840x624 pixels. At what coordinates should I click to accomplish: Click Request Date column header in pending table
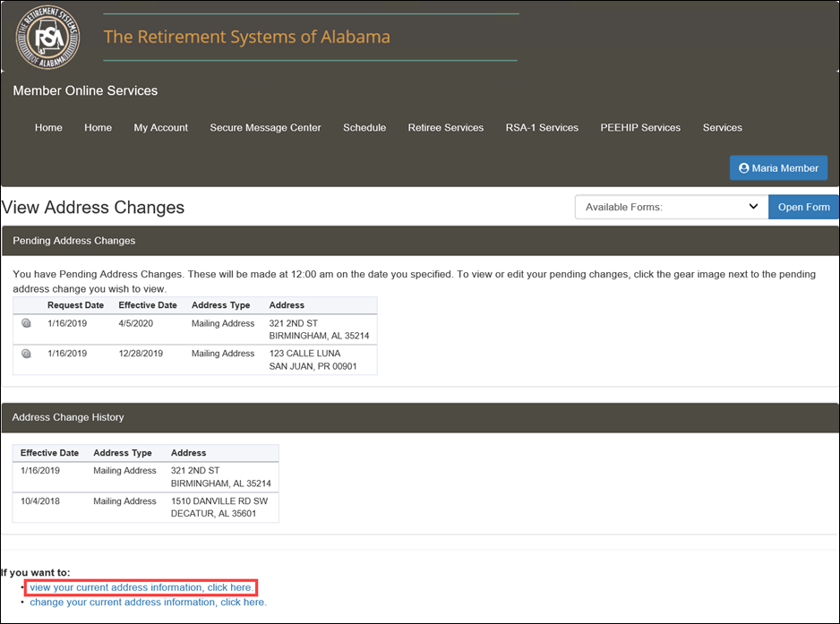[x=76, y=305]
